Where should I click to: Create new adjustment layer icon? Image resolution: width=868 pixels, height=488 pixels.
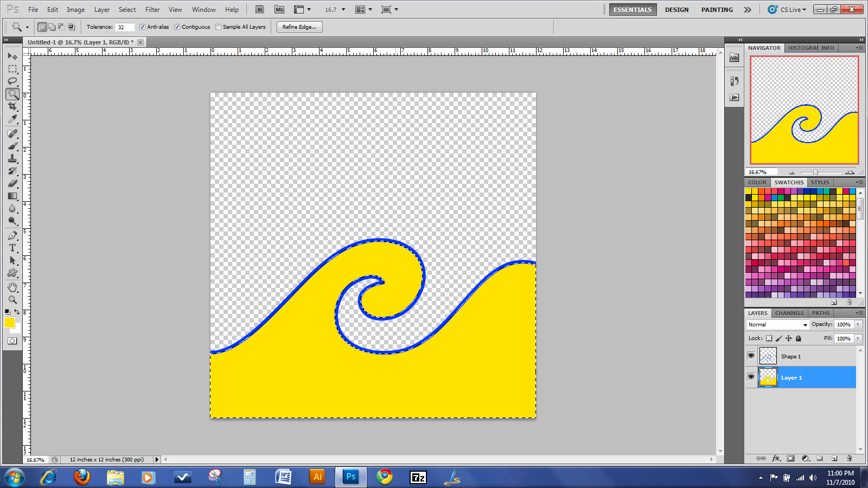click(x=806, y=458)
